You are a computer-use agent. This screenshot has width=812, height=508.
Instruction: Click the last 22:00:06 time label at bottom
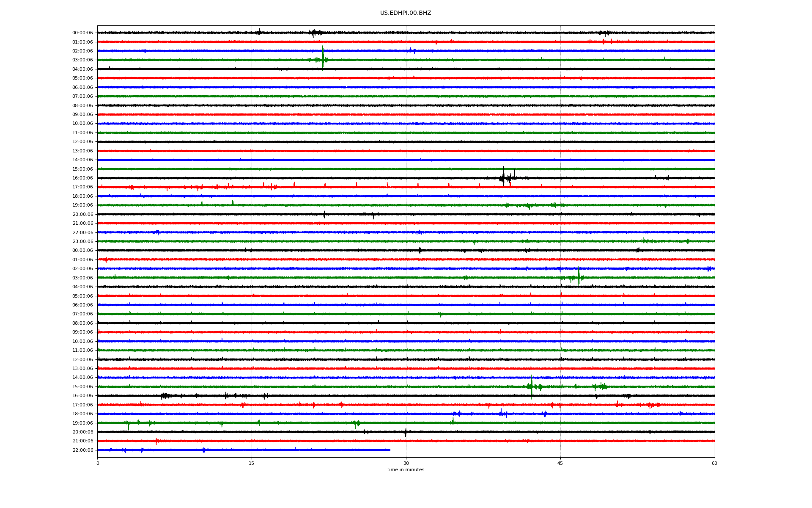(x=82, y=450)
